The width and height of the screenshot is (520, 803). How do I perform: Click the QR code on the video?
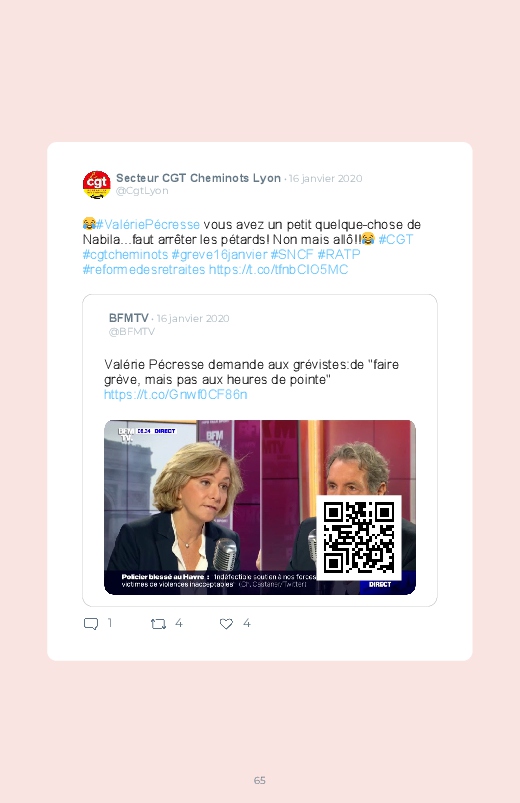[359, 537]
